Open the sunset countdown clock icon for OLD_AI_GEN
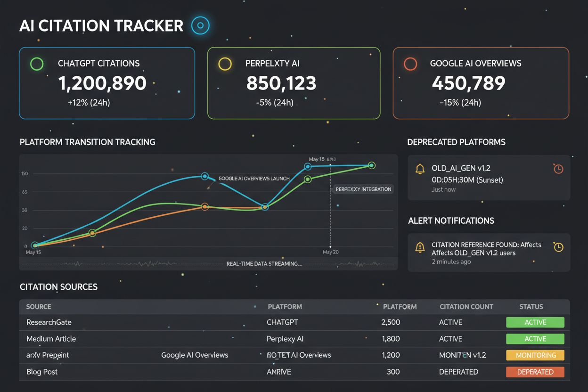The height and width of the screenshot is (392, 588). coord(558,167)
